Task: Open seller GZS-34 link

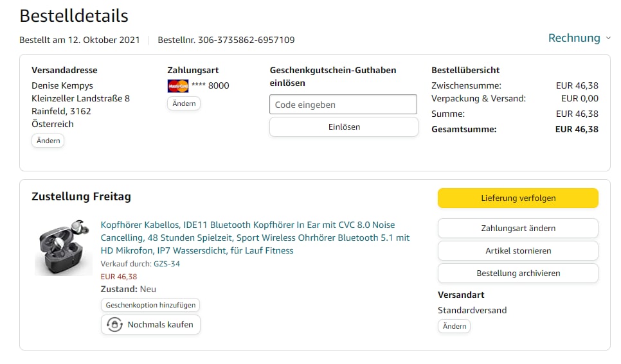Action: pyautogui.click(x=166, y=263)
